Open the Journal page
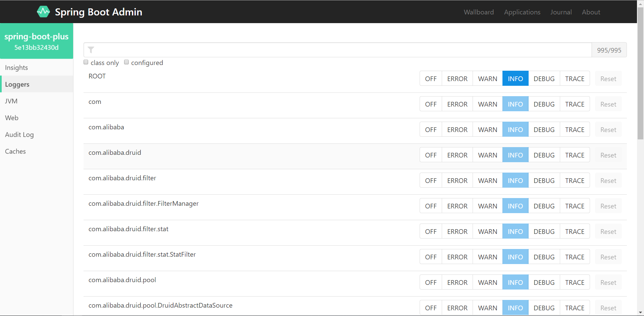Image resolution: width=644 pixels, height=316 pixels. [561, 12]
